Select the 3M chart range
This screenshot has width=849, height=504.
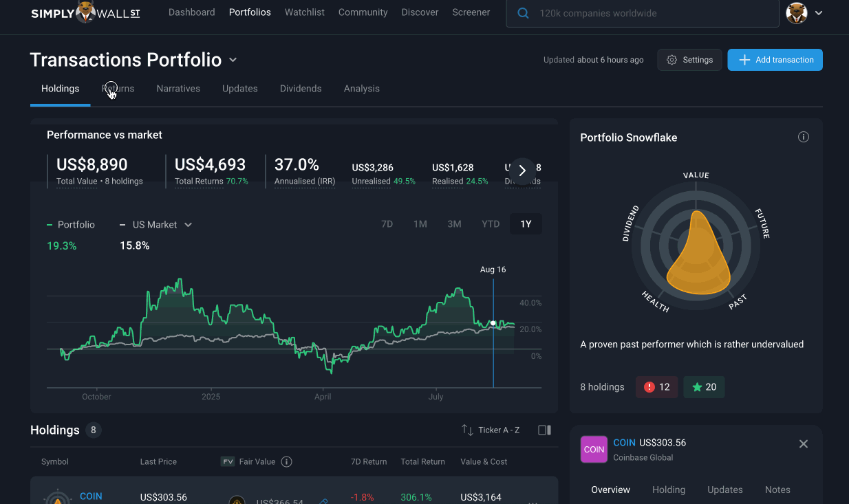pyautogui.click(x=454, y=224)
